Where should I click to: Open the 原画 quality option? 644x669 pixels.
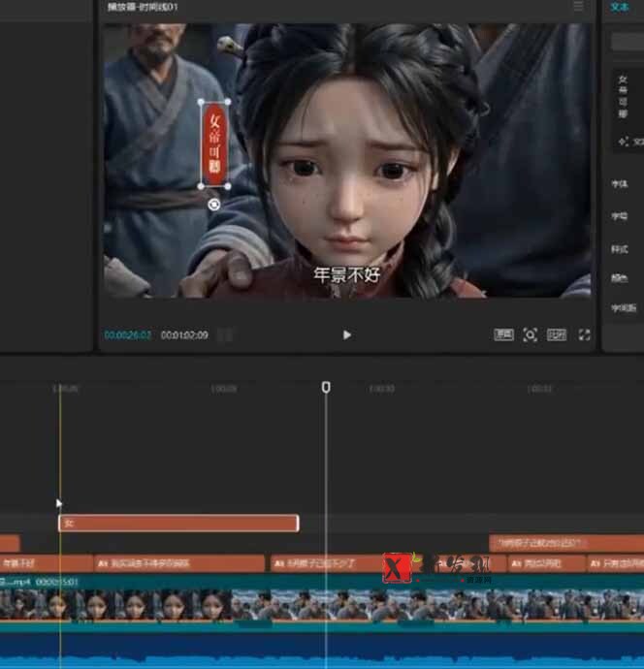click(x=503, y=334)
